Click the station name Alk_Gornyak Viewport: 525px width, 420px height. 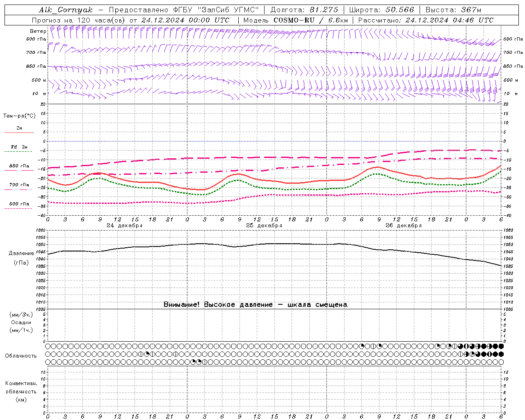click(x=66, y=10)
